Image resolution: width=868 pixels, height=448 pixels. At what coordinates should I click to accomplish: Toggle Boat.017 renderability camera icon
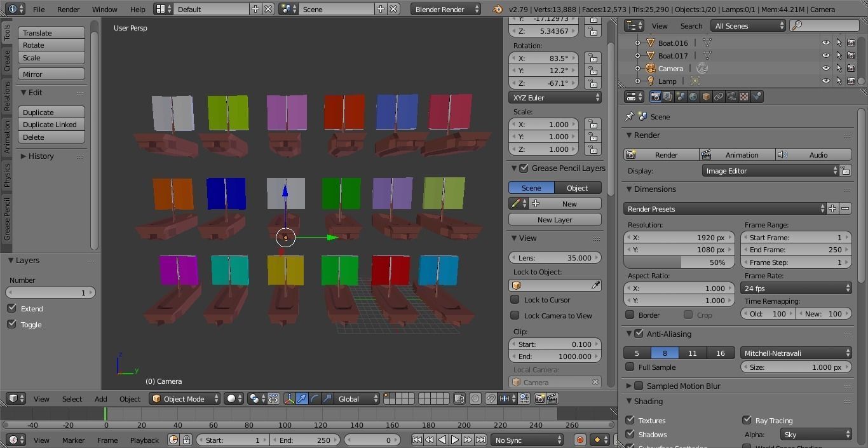(851, 55)
